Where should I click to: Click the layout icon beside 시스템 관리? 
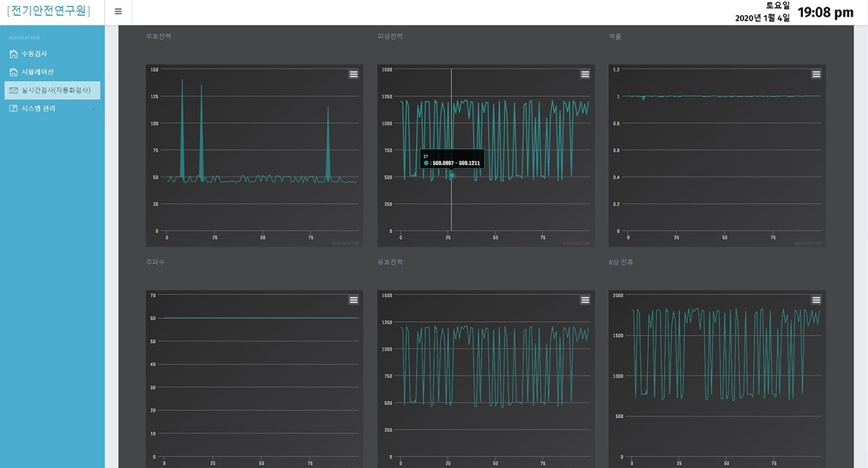[13, 109]
